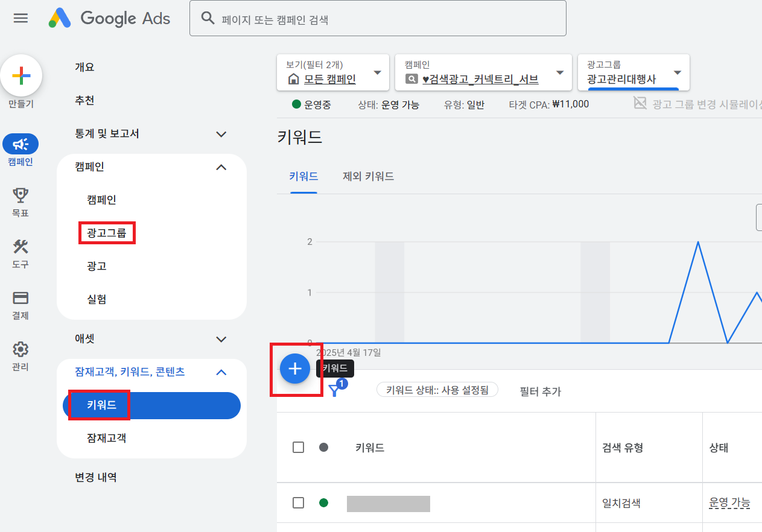This screenshot has height=532, width=762.
Task: Select 잠재고객 in navigation
Action: point(106,439)
